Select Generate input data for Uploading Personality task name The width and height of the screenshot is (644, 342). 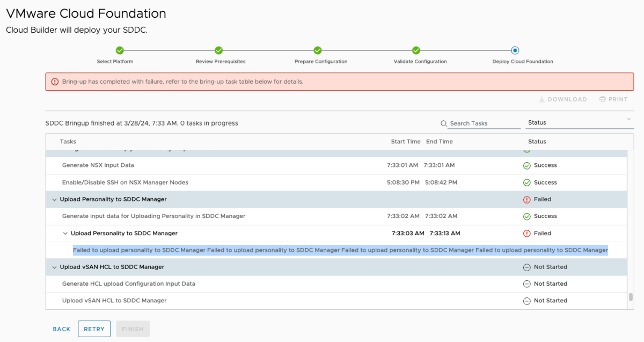tap(154, 216)
